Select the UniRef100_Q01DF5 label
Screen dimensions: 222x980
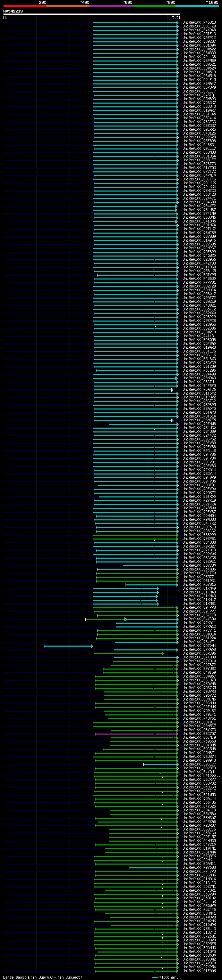pyautogui.click(x=199, y=951)
